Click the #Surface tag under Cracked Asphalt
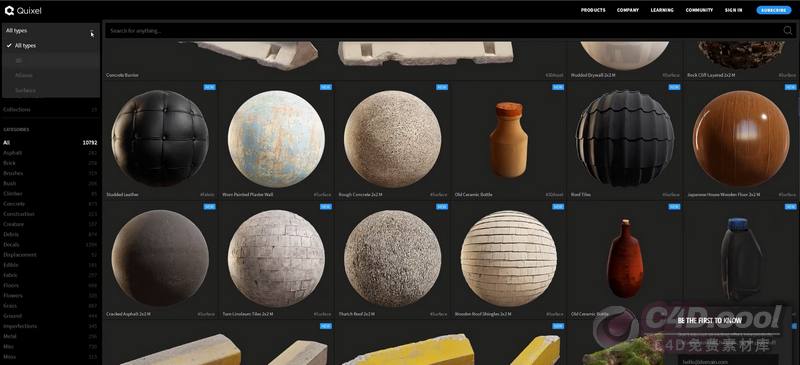Image resolution: width=800 pixels, height=365 pixels. 207,314
